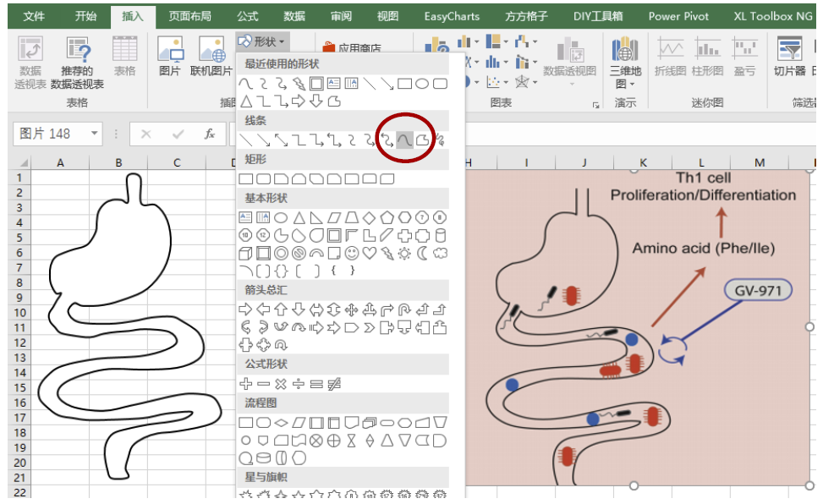The height and width of the screenshot is (504, 823).
Task: Open the EasyCharts tab
Action: coord(452,16)
